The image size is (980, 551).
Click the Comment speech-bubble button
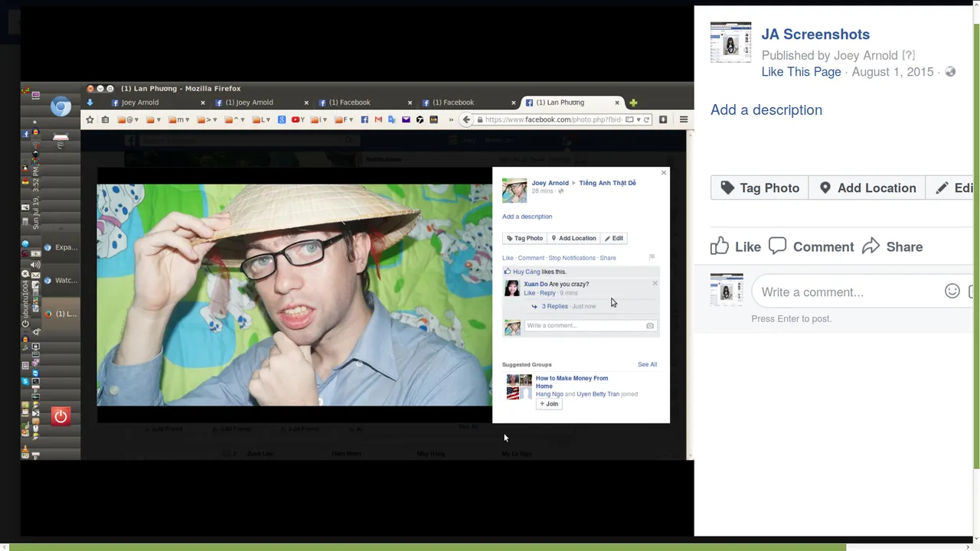click(x=811, y=246)
